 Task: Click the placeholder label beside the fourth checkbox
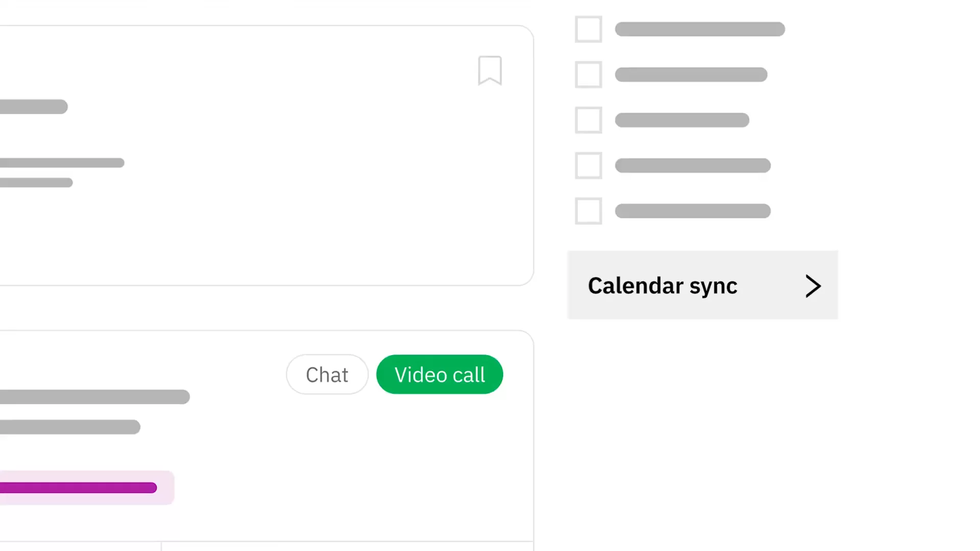[692, 165]
